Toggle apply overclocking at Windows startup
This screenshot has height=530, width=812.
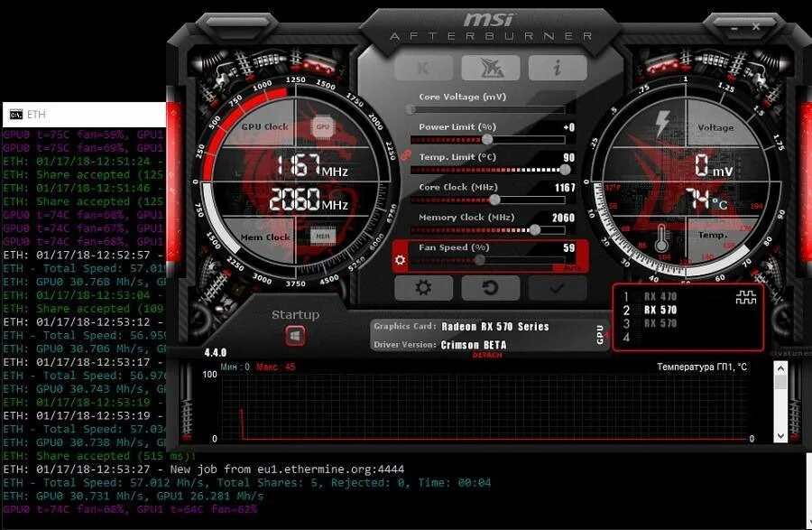click(x=295, y=336)
